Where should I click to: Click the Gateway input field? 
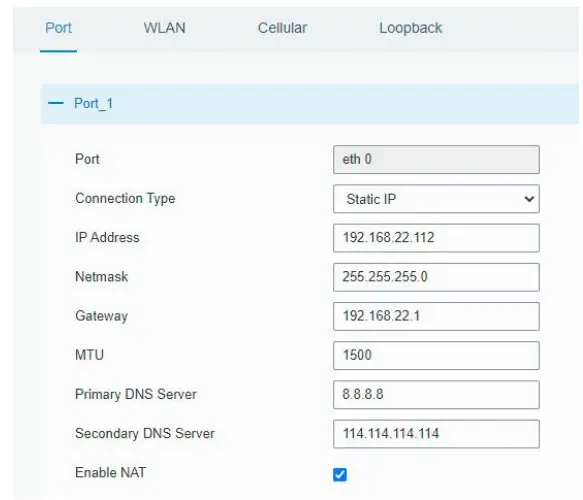coord(436,316)
